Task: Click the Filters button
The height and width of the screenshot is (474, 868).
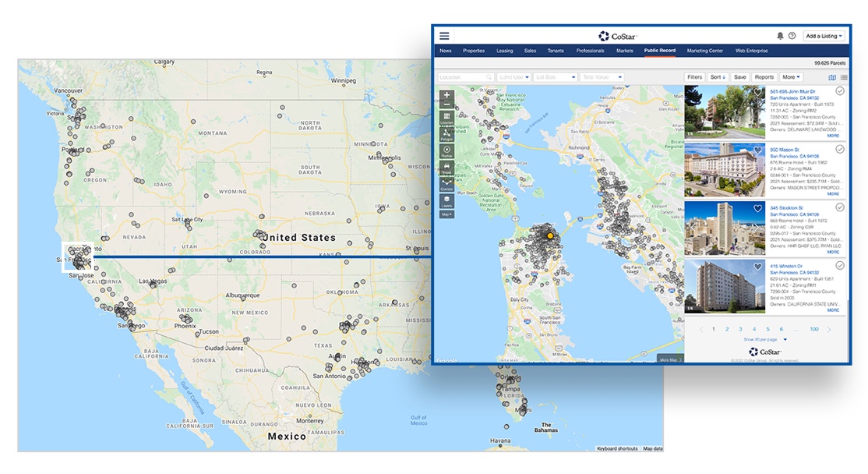Action: coord(694,77)
